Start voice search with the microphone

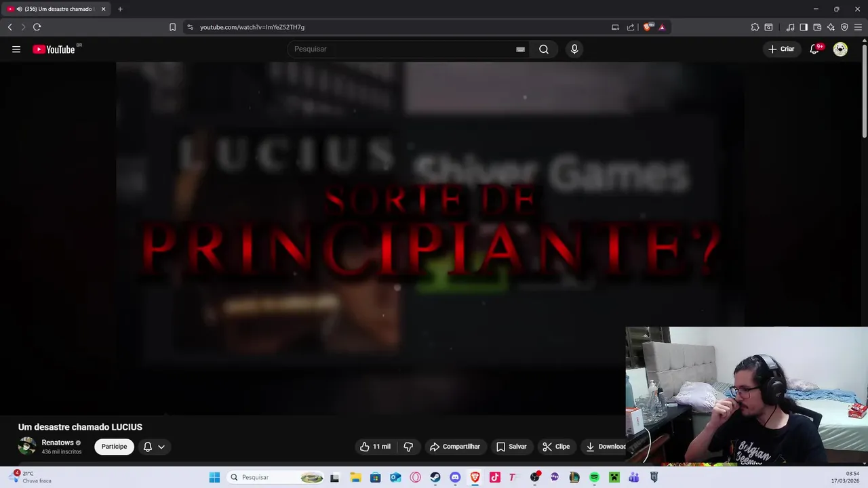click(x=574, y=49)
